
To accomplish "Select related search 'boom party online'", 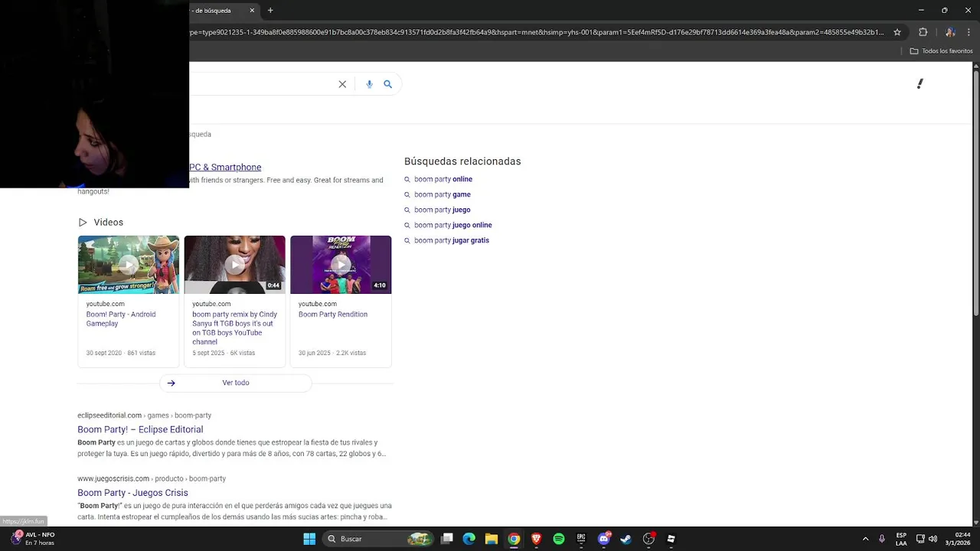I will pyautogui.click(x=443, y=179).
